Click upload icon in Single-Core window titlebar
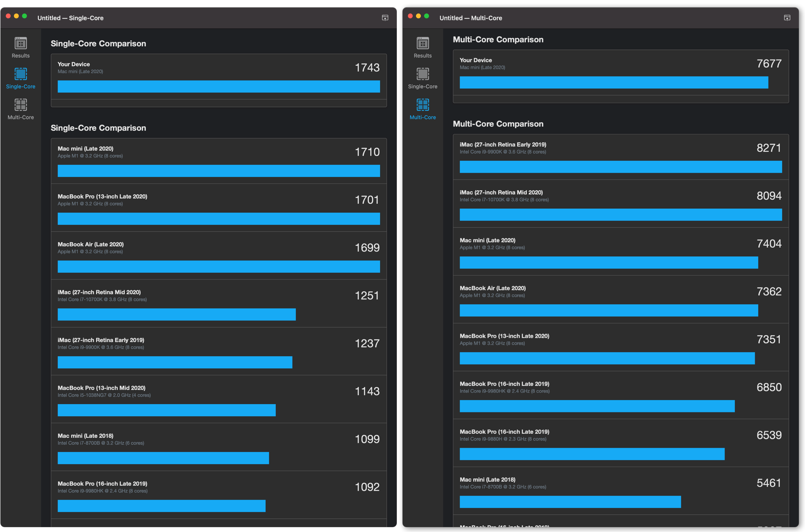The height and width of the screenshot is (532, 805). [385, 18]
